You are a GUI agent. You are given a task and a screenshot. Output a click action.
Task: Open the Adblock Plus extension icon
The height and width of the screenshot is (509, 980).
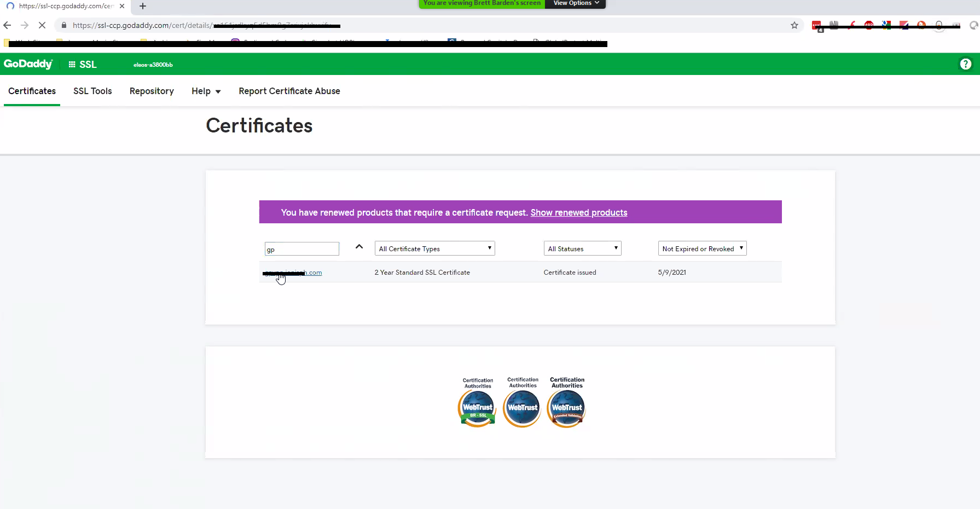coord(869,24)
